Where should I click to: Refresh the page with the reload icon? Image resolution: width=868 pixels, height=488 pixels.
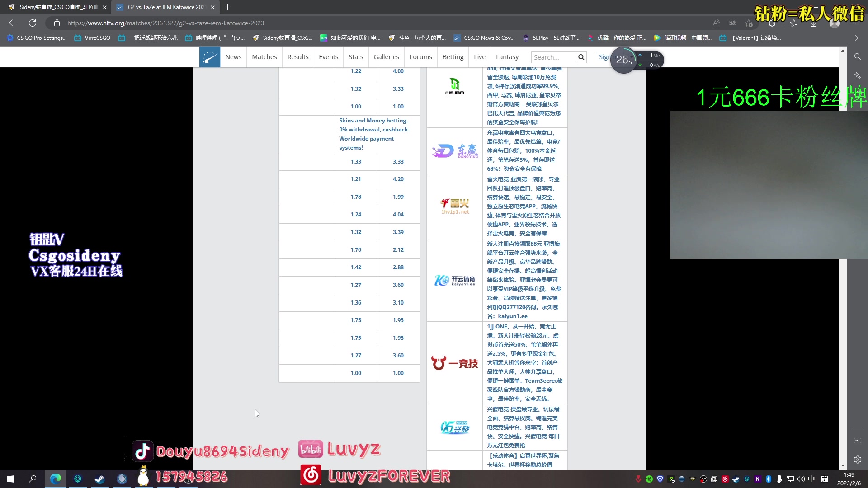coord(33,23)
